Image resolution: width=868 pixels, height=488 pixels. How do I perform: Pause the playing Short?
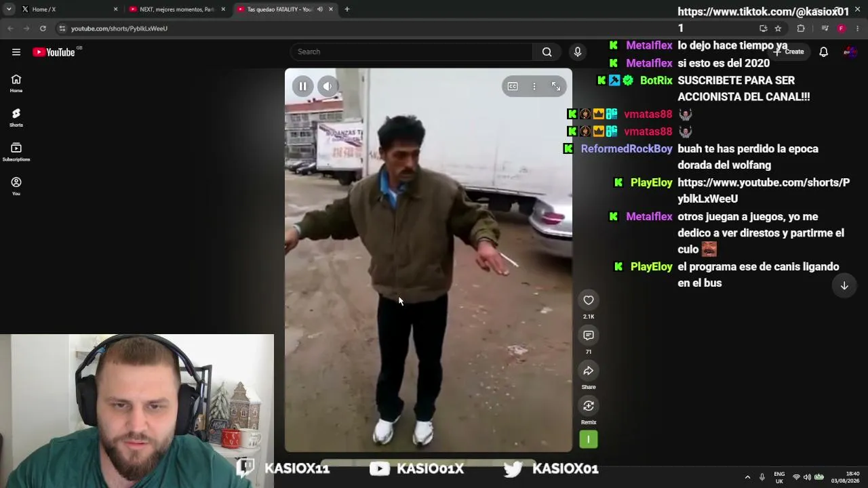pos(302,86)
